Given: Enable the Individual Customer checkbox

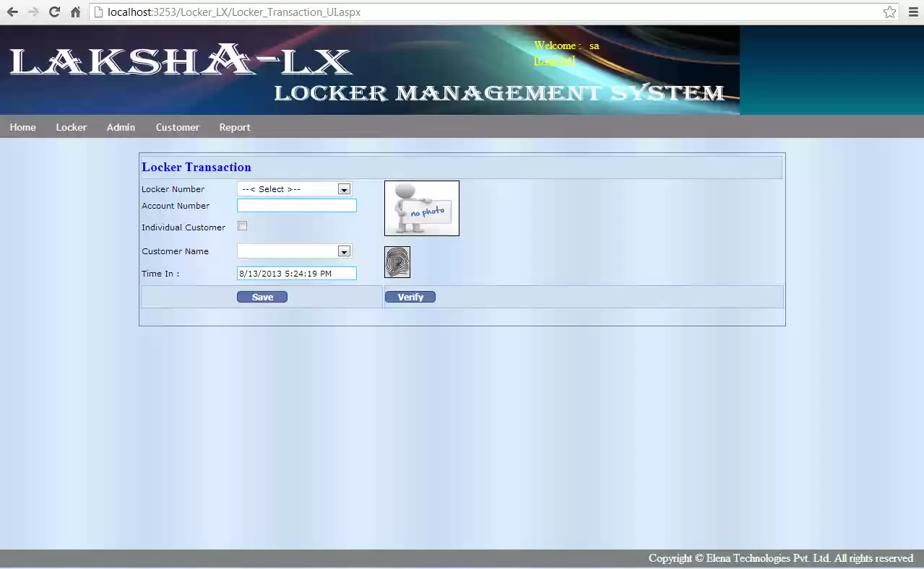Looking at the screenshot, I should click(x=242, y=226).
